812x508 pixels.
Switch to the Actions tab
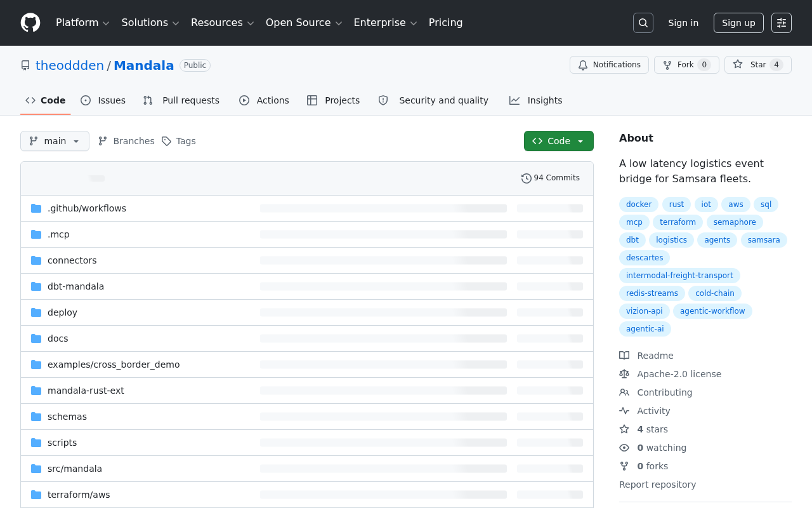(x=264, y=100)
